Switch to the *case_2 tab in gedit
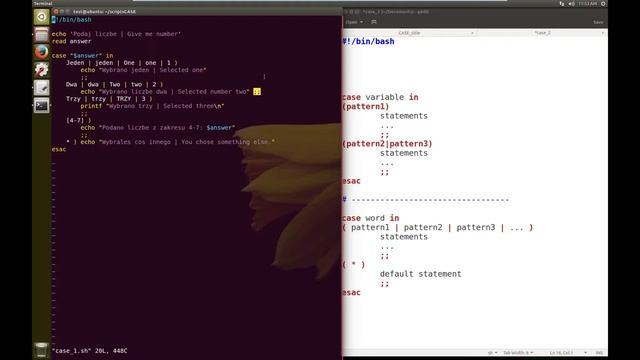Viewport: 640px width, 360px height. click(x=542, y=33)
